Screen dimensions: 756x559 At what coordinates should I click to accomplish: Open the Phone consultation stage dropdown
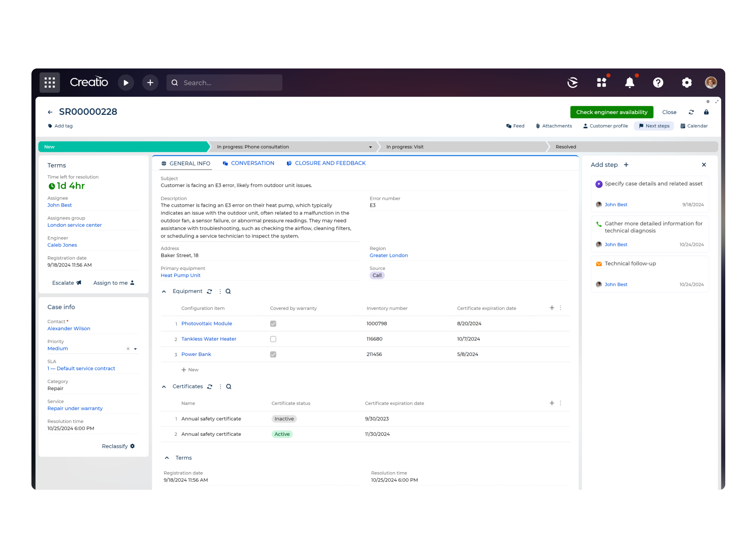click(370, 147)
